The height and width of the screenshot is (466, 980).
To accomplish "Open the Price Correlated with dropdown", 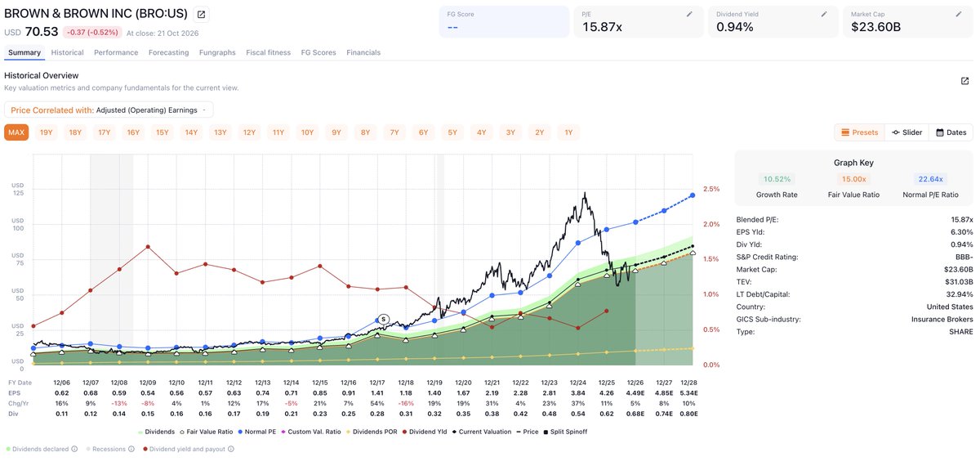I will [109, 110].
